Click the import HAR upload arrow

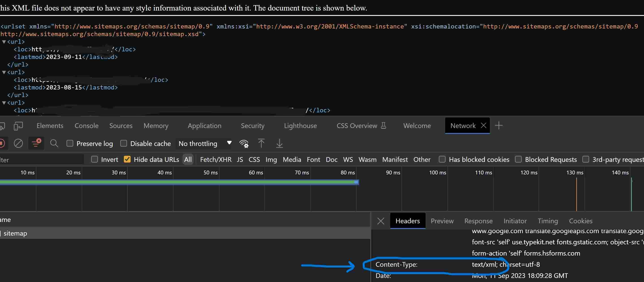pos(261,143)
